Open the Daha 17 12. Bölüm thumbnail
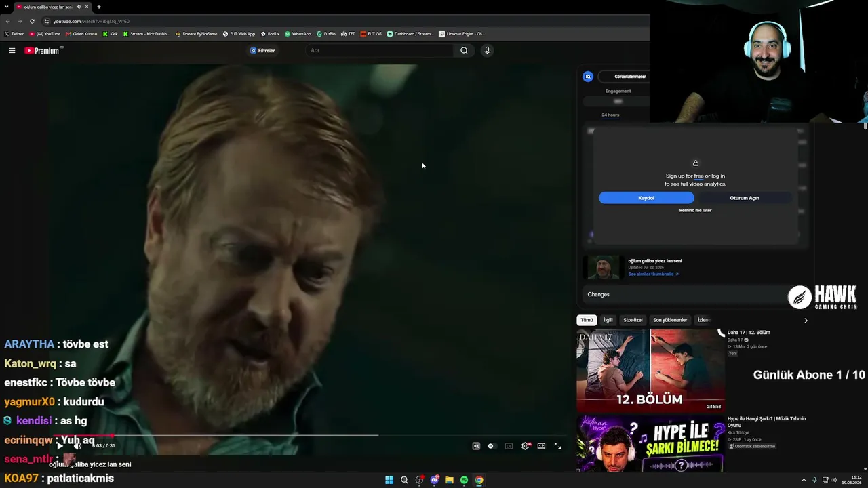This screenshot has height=488, width=868. tap(650, 371)
